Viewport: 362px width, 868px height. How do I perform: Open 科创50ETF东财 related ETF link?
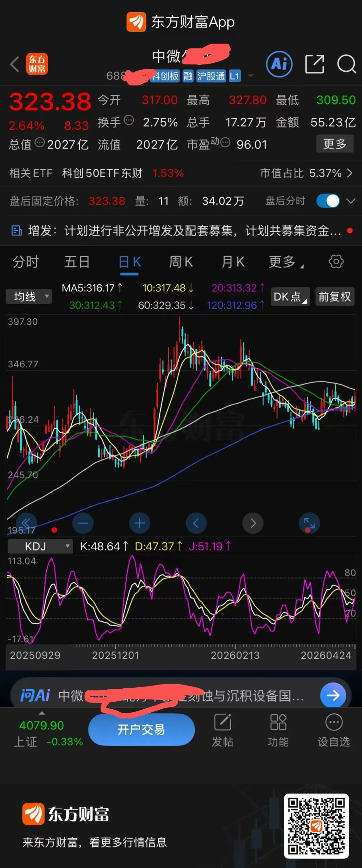[x=102, y=173]
